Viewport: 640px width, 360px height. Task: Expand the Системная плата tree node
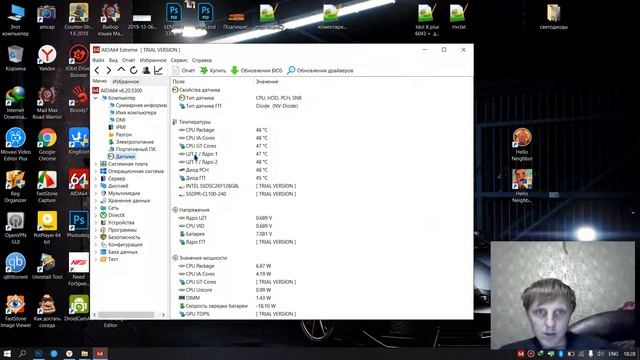[x=96, y=164]
